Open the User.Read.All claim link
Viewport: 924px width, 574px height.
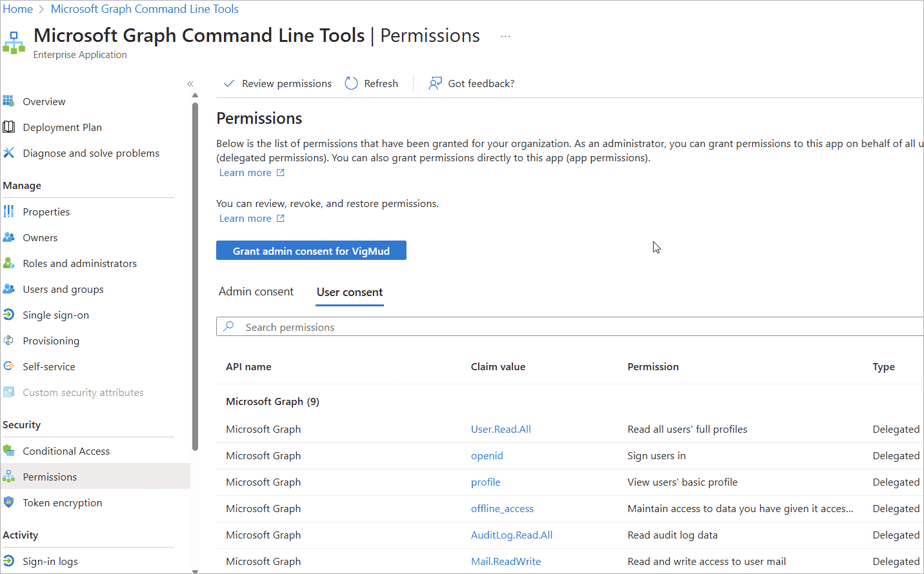pos(501,430)
